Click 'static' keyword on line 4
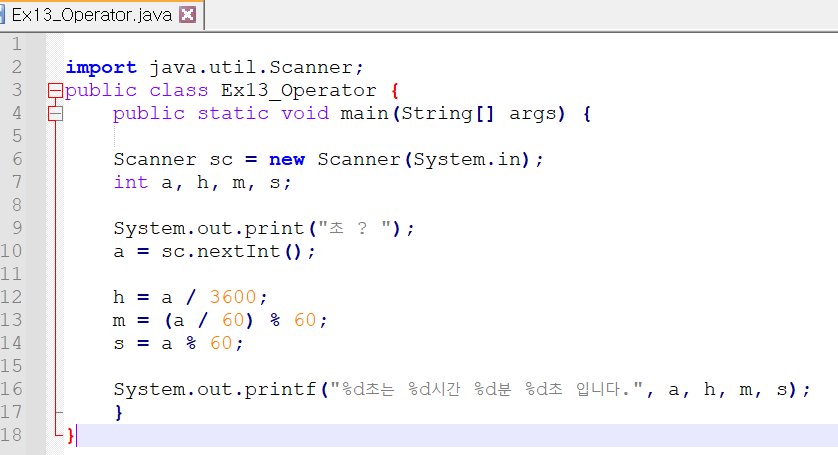The height and width of the screenshot is (455, 838). (x=233, y=113)
